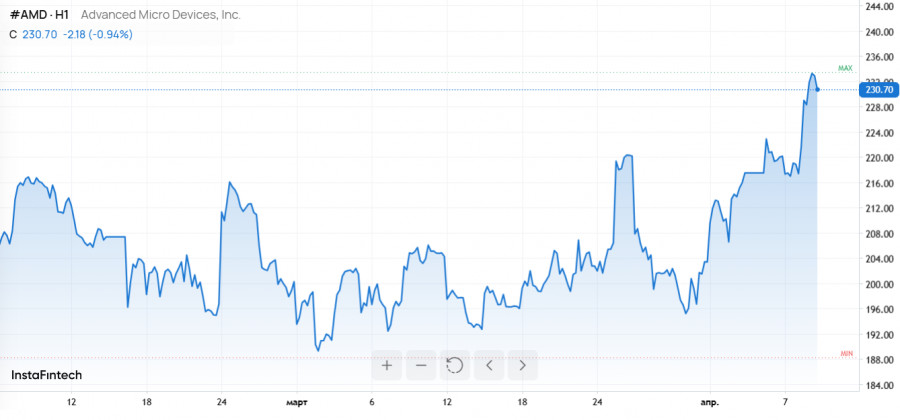Click the red MIN level label
This screenshot has width=900, height=420.
[847, 353]
